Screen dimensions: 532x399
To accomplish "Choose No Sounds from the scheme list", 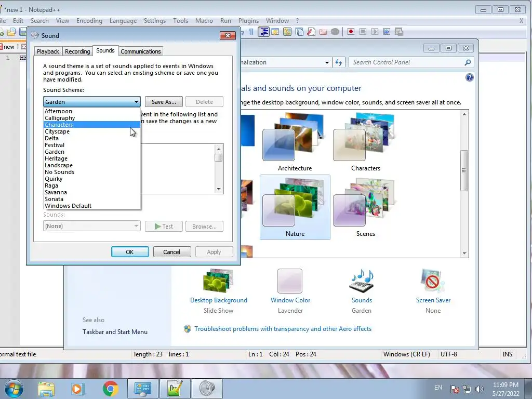I will pyautogui.click(x=92, y=172).
